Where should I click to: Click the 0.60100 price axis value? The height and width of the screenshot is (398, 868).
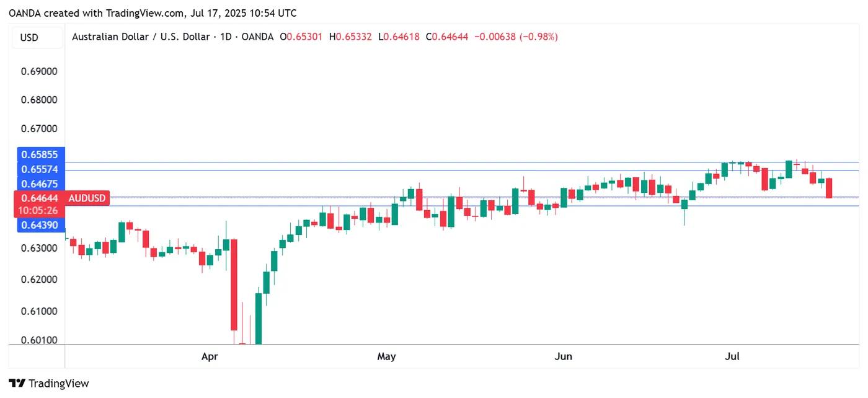[39, 340]
